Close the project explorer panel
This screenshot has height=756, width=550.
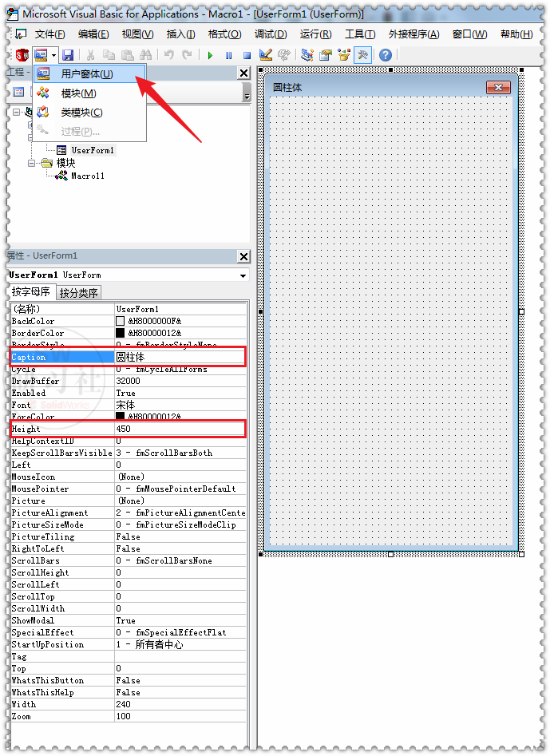tap(244, 73)
